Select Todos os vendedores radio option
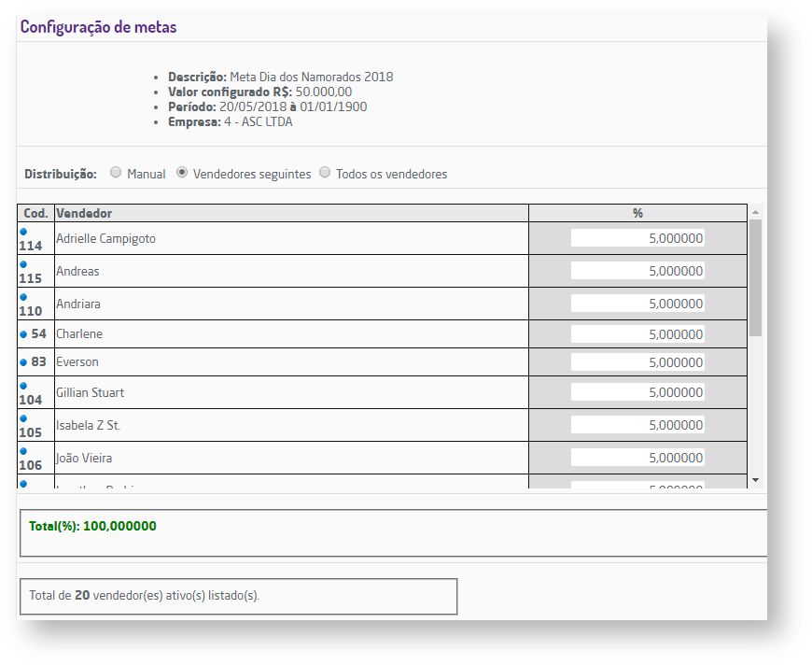The height and width of the screenshot is (665, 812). (325, 173)
